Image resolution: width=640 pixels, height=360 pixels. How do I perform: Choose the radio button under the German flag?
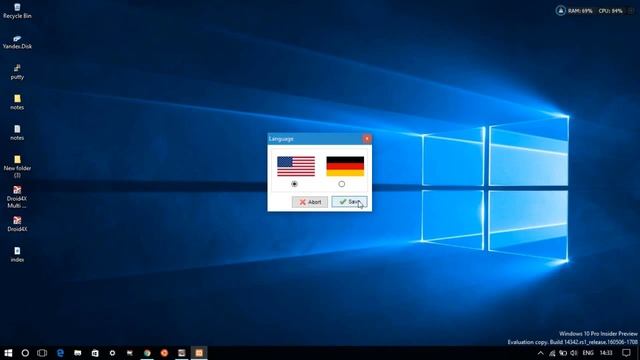342,184
